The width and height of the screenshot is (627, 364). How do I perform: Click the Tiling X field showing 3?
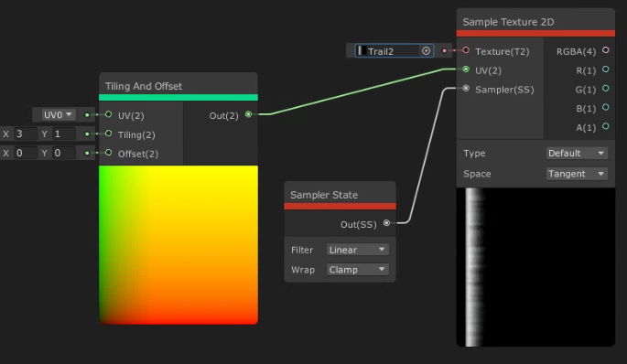coord(26,134)
